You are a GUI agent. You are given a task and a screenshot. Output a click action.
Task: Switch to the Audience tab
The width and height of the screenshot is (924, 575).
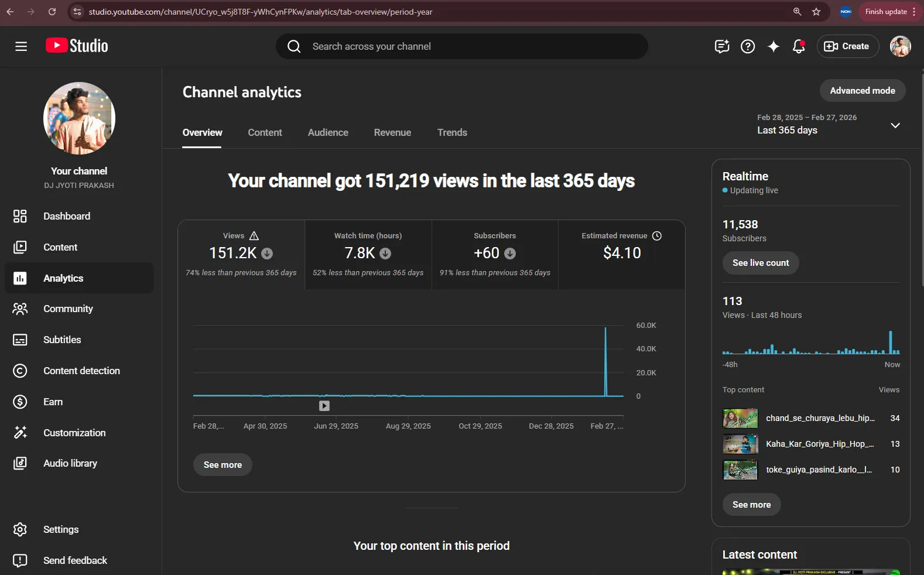(x=328, y=132)
